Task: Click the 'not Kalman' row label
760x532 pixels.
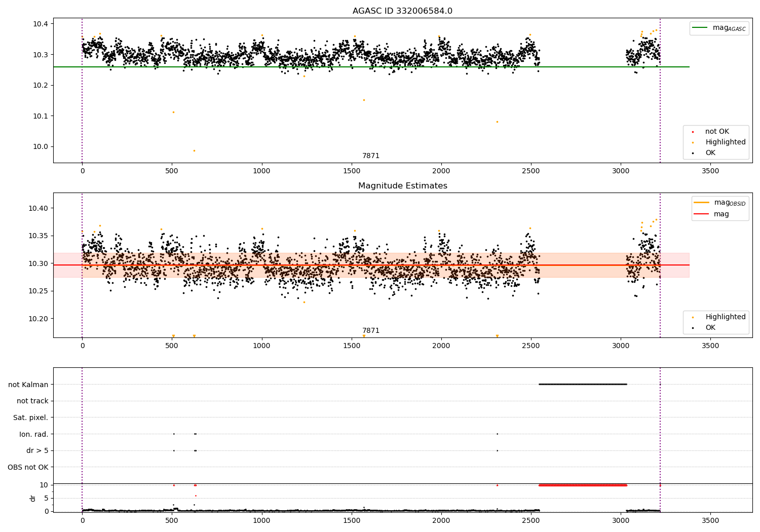Action: tap(28, 385)
